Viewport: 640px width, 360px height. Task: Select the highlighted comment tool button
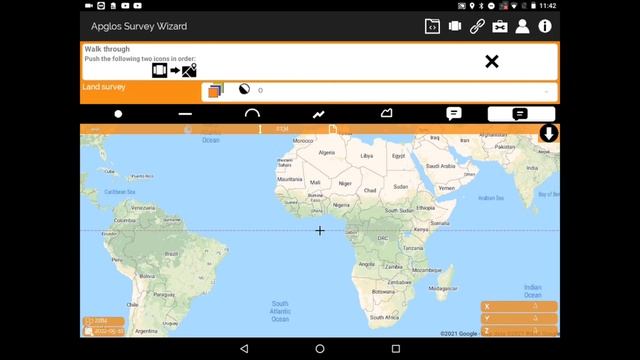point(521,114)
